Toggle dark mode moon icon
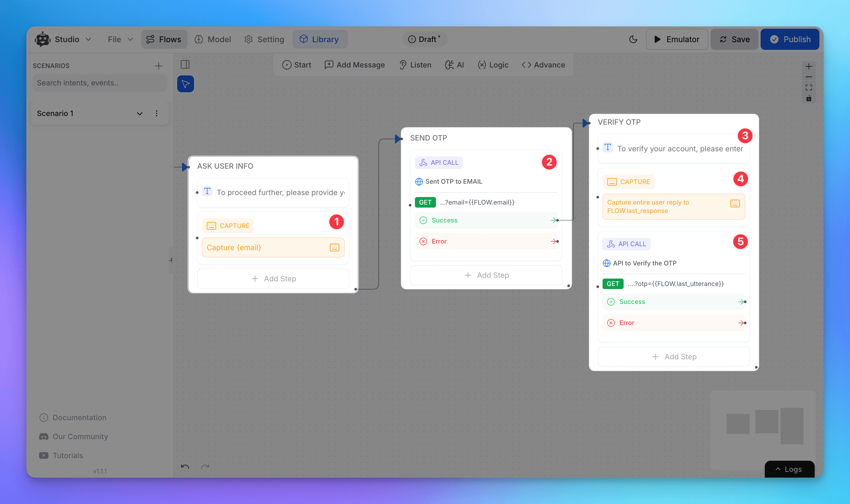 pos(633,39)
